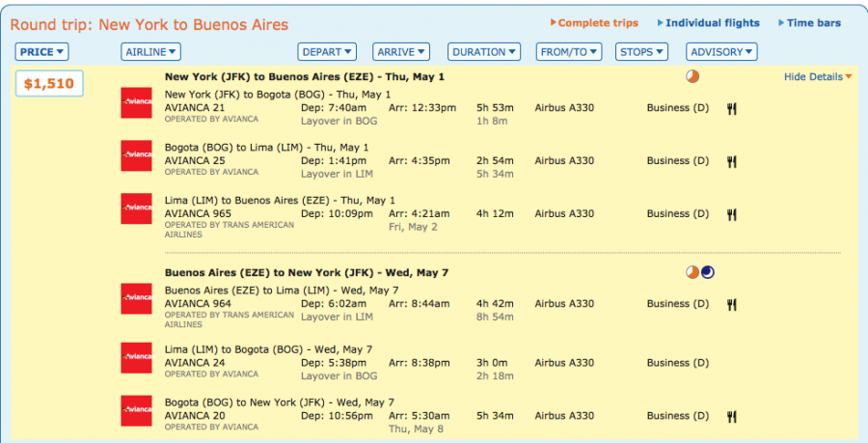Open the PRICE sort dropdown

coord(42,52)
